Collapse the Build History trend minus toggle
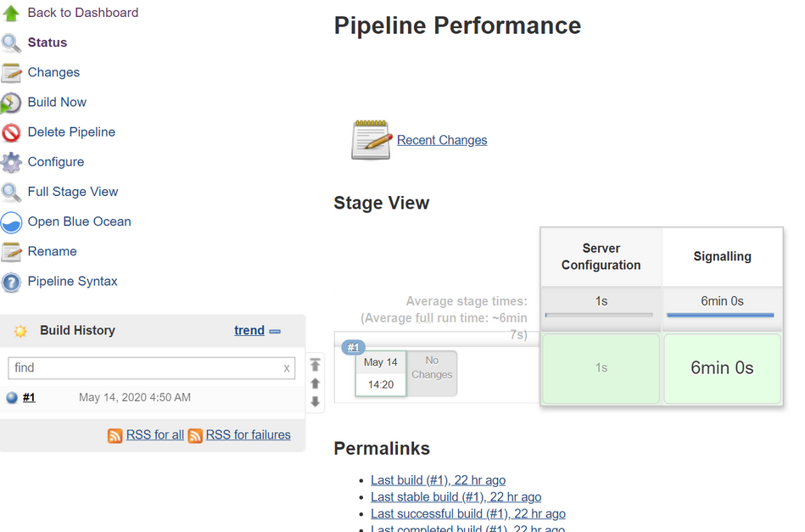Viewport: 805px width, 532px height. (x=275, y=331)
